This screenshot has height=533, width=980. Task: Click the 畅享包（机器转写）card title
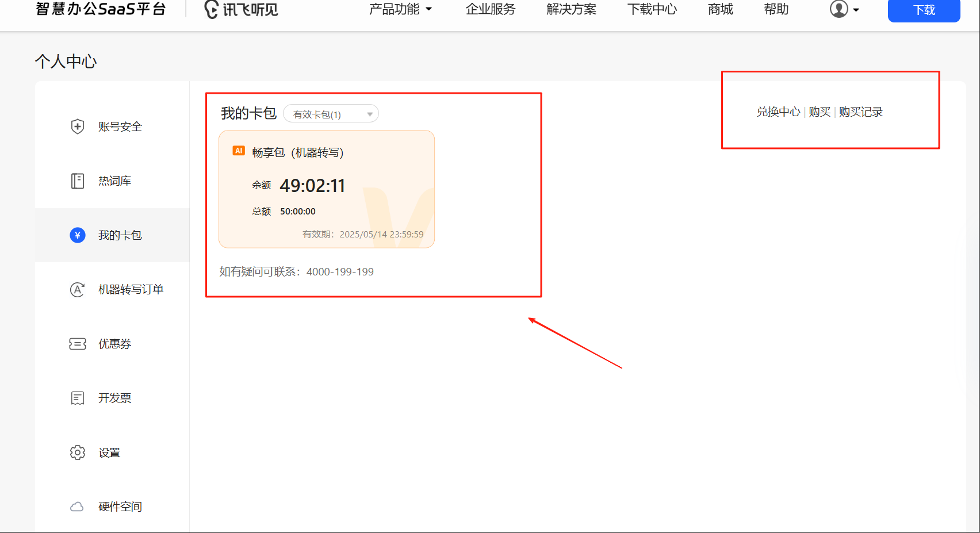pos(298,152)
